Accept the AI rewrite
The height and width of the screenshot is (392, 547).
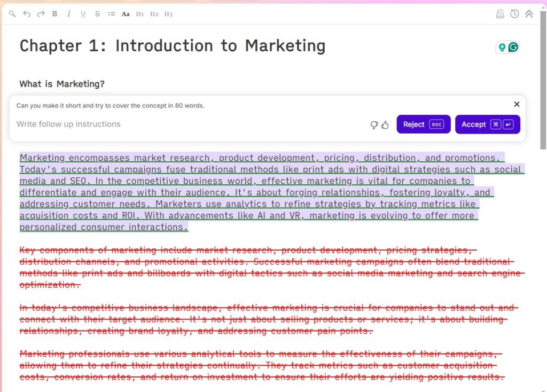(x=488, y=124)
